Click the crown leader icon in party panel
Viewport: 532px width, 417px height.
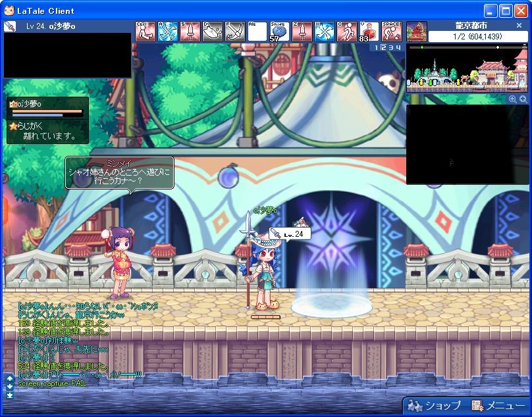[x=13, y=104]
